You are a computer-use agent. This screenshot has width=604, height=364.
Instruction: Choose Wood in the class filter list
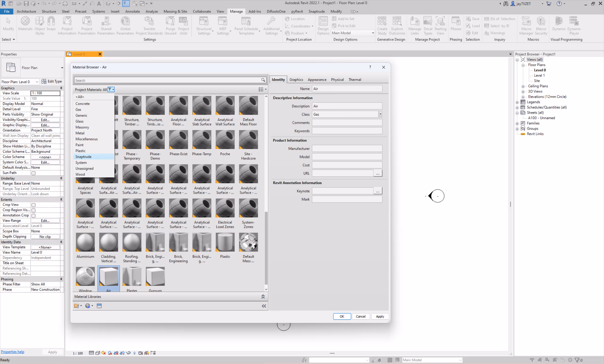[94, 174]
